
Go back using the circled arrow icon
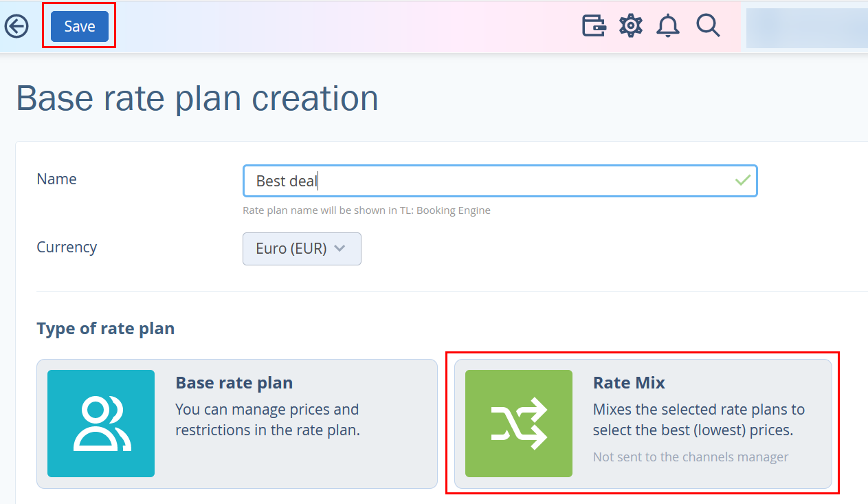coord(16,27)
